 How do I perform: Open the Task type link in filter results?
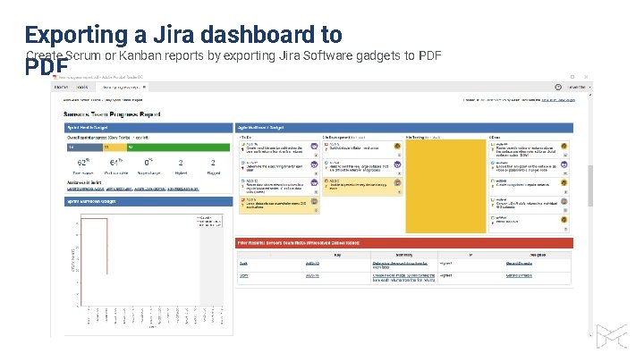(x=243, y=264)
